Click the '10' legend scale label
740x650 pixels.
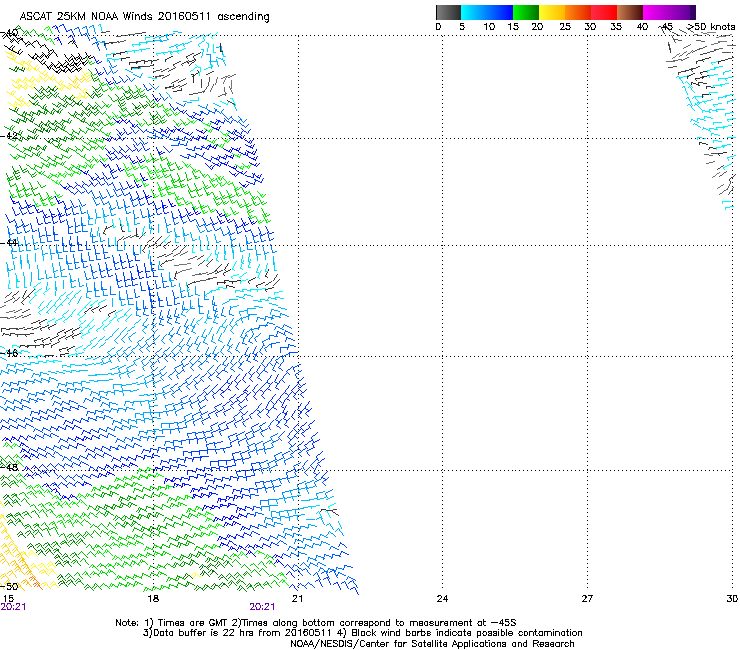tap(489, 27)
